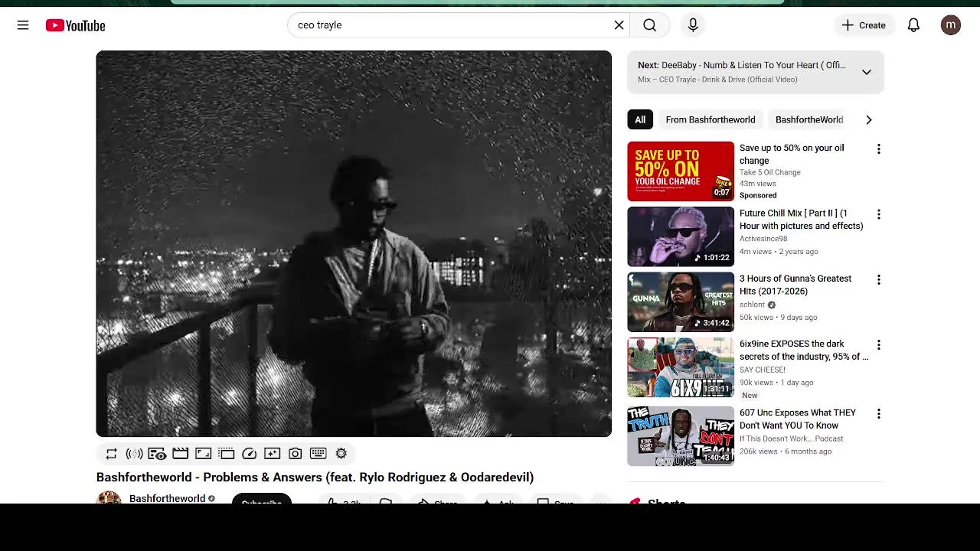The width and height of the screenshot is (980, 551).
Task: Click the eye pop-up player icon
Action: [157, 454]
